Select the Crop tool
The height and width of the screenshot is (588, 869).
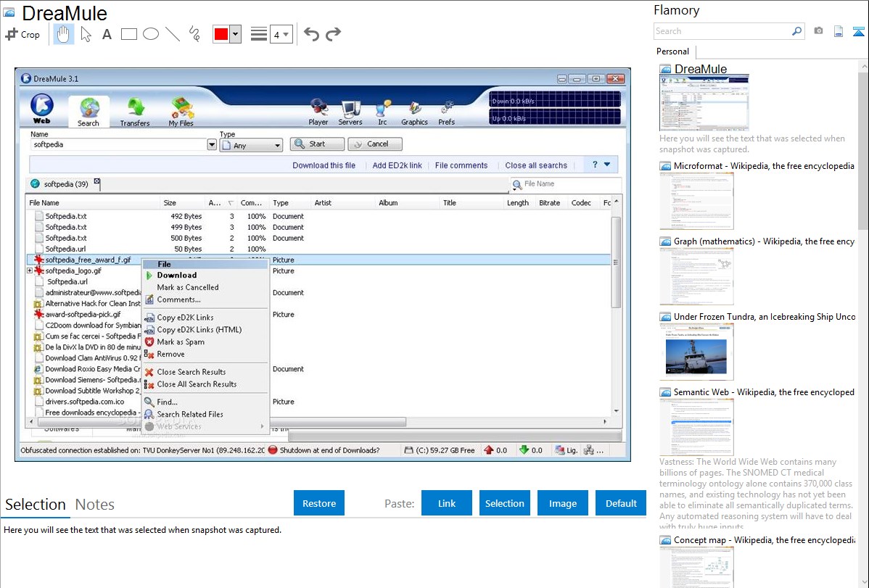[23, 34]
